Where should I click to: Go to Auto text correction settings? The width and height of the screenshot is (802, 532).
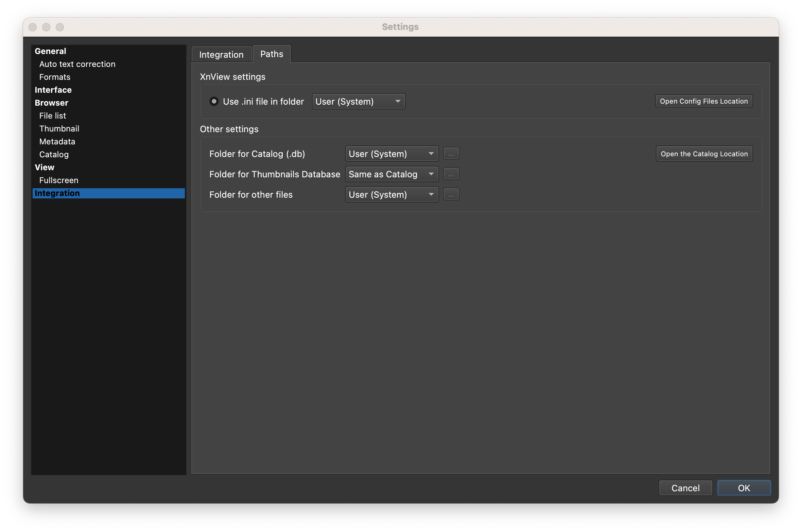point(77,64)
